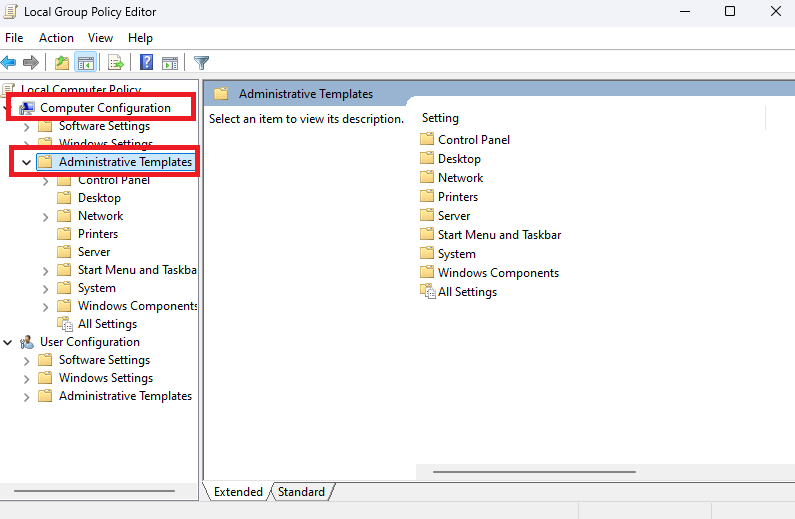Image resolution: width=795 pixels, height=519 pixels.
Task: Open the View menu
Action: (x=100, y=38)
